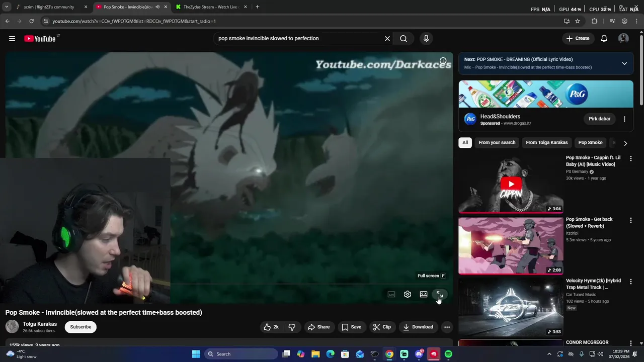Viewport: 644px width, 362px height.
Task: Clip a segment of the video
Action: click(382, 327)
